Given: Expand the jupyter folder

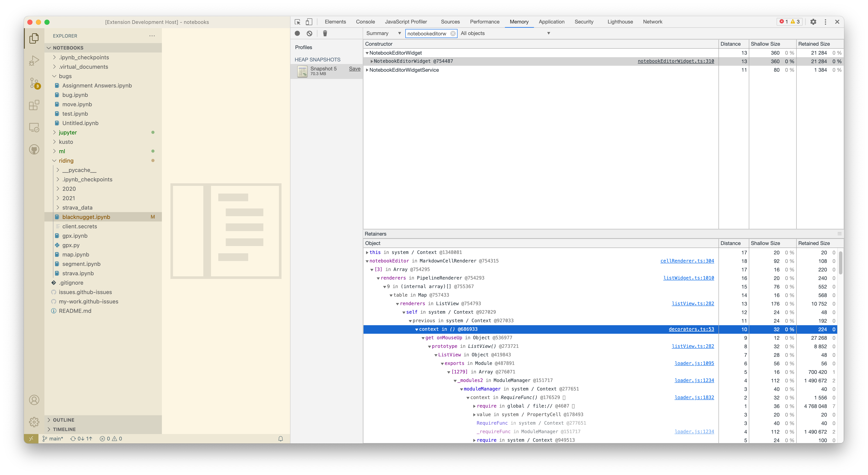Looking at the screenshot, I should click(x=54, y=132).
